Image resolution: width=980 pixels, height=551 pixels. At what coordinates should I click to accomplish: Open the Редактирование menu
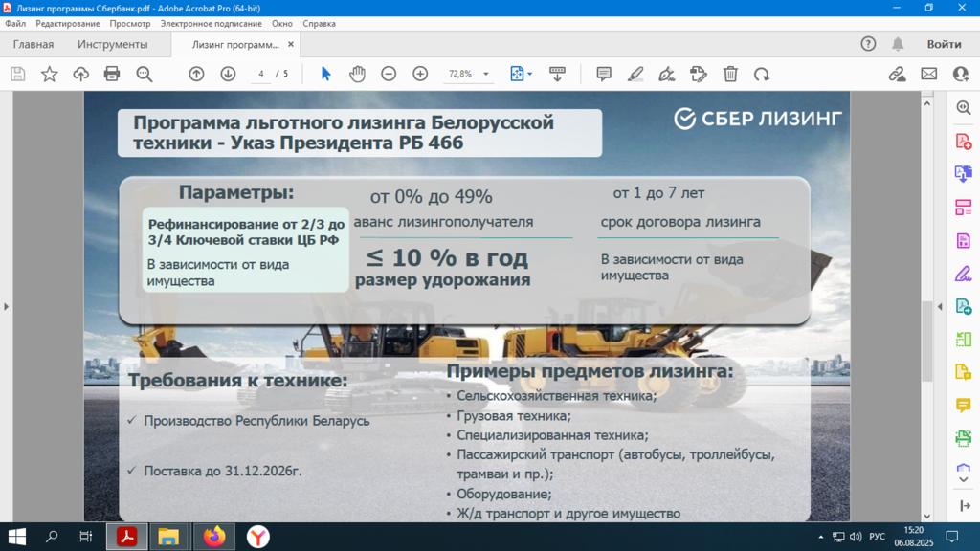tap(68, 24)
